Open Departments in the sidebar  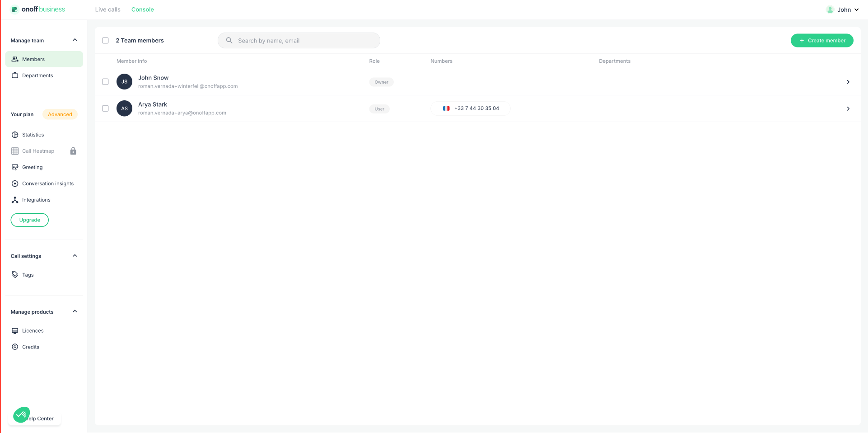(x=44, y=75)
